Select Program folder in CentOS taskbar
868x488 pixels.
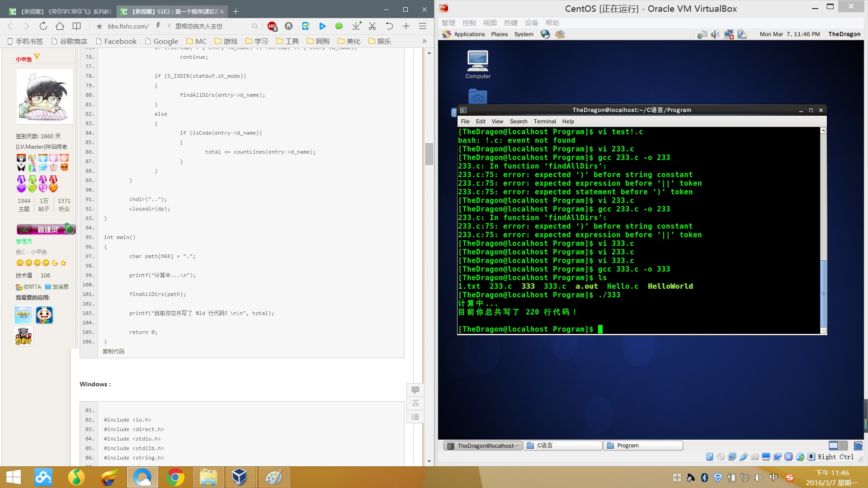[644, 446]
